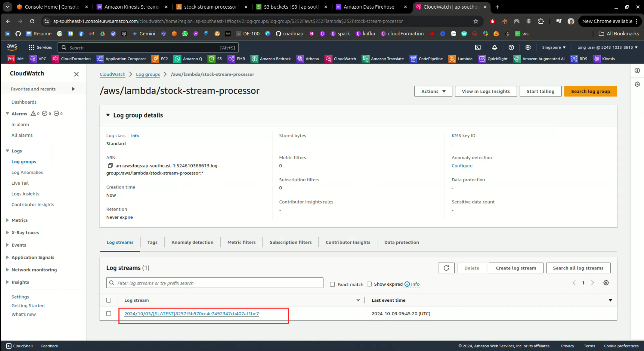Click the notifications bell icon
644x351 pixels.
tap(494, 47)
